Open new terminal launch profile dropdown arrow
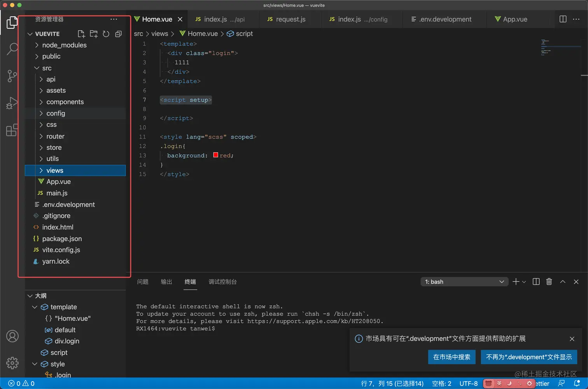588x389 pixels. tap(524, 282)
